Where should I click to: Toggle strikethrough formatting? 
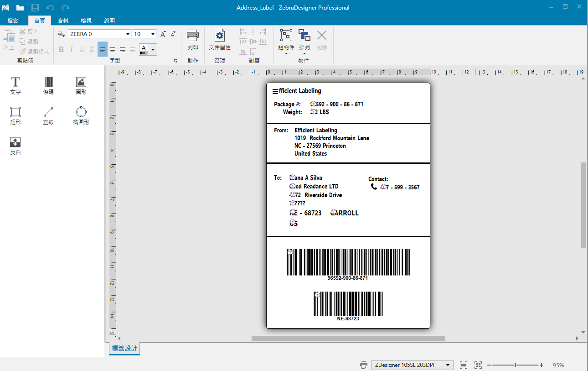tap(92, 49)
